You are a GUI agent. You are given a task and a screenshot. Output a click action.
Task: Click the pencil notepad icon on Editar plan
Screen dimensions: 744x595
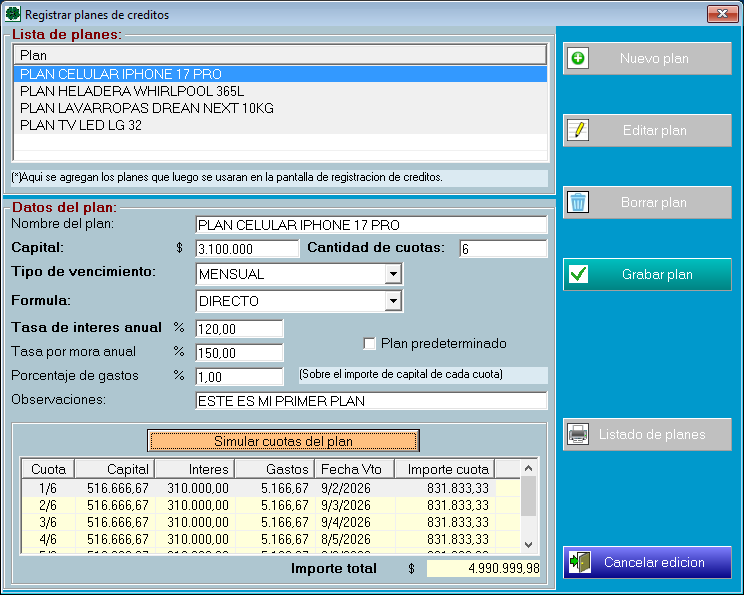[578, 130]
